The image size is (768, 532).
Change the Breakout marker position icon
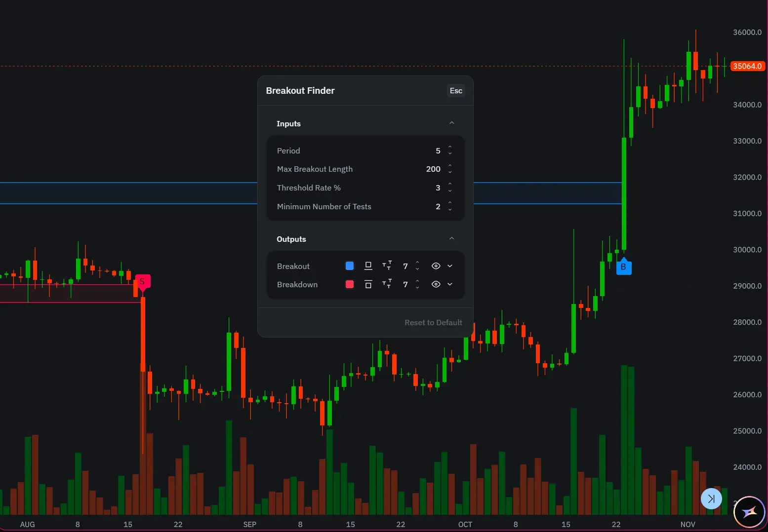[x=368, y=266]
